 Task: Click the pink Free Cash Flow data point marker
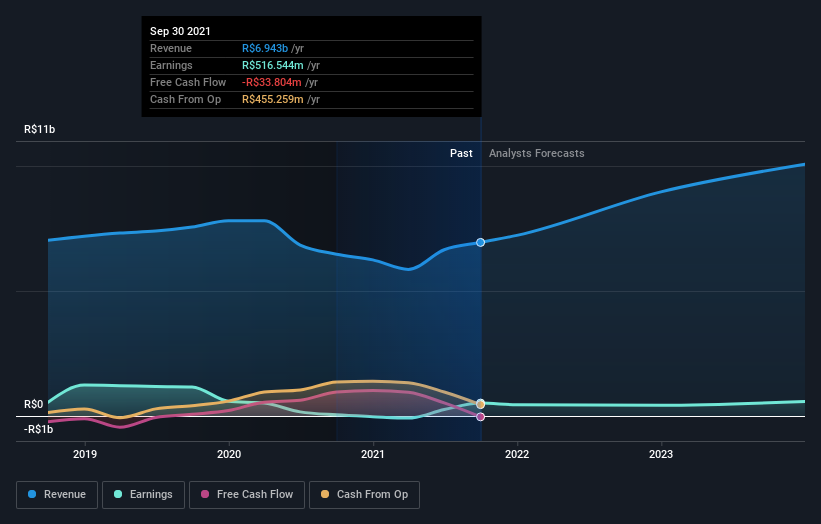pos(480,417)
